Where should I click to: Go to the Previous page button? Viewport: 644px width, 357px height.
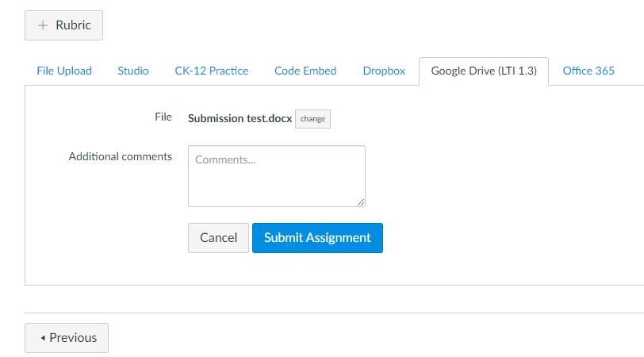pyautogui.click(x=67, y=338)
